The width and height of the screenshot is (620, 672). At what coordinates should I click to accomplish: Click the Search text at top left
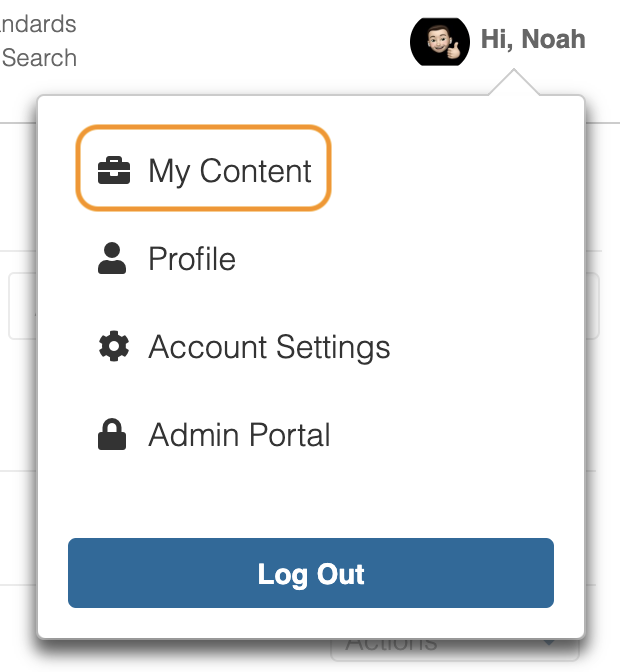(x=39, y=57)
